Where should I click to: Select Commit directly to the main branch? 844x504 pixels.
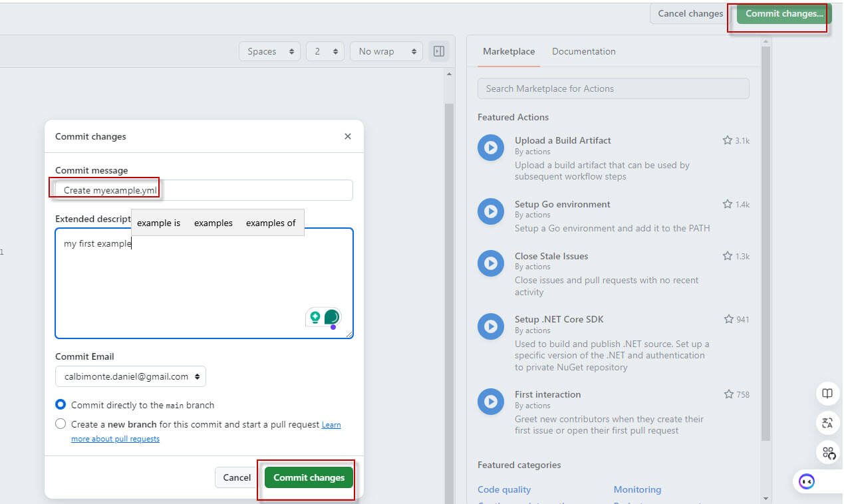(x=61, y=404)
